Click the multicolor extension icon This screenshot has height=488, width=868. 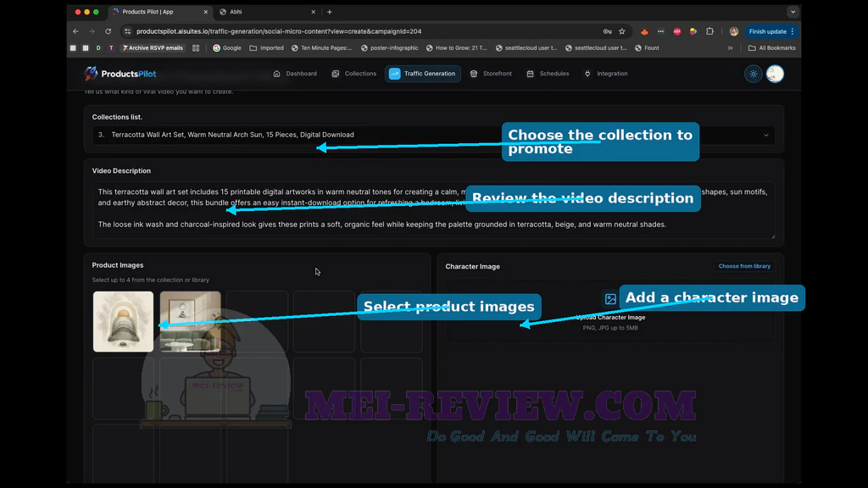(x=693, y=31)
